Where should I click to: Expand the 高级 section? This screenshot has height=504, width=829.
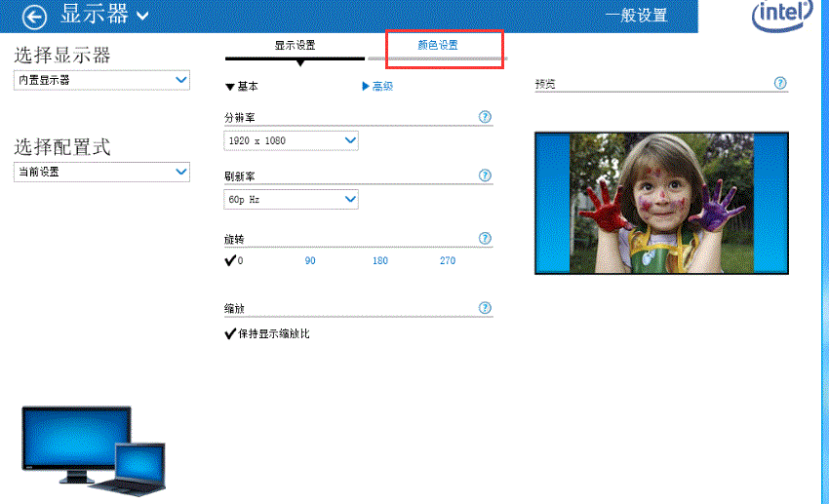[x=377, y=86]
